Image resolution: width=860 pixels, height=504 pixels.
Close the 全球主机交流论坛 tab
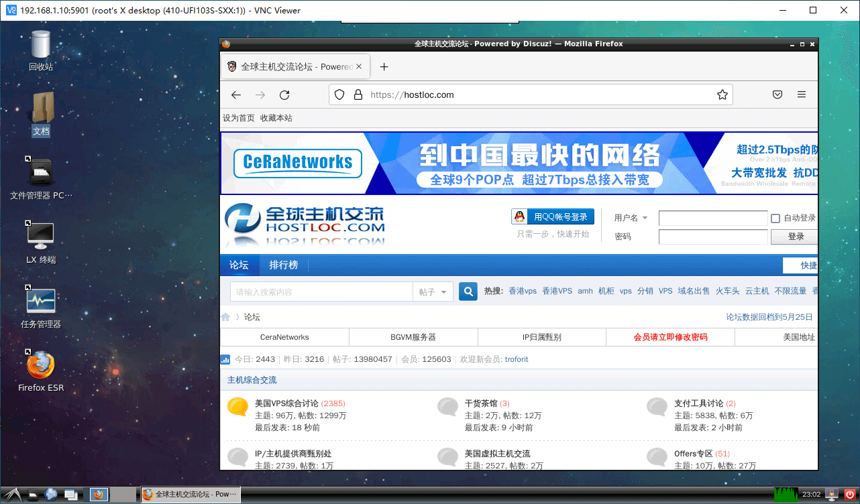pyautogui.click(x=359, y=66)
